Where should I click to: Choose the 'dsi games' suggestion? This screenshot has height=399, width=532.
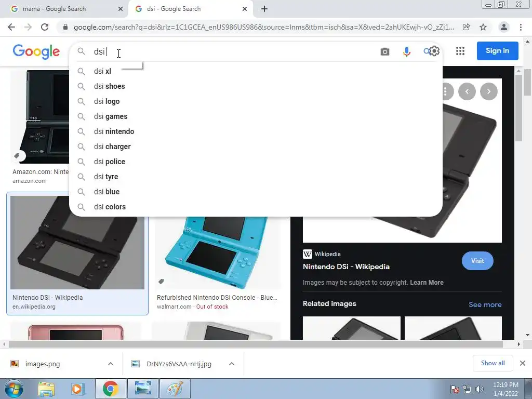coord(256,116)
